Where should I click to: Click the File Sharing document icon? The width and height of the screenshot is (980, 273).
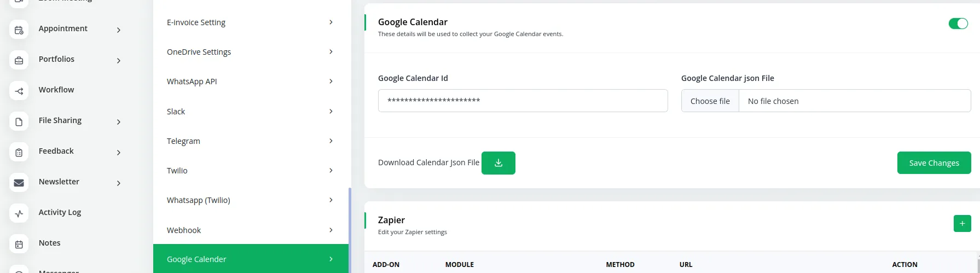tap(19, 122)
